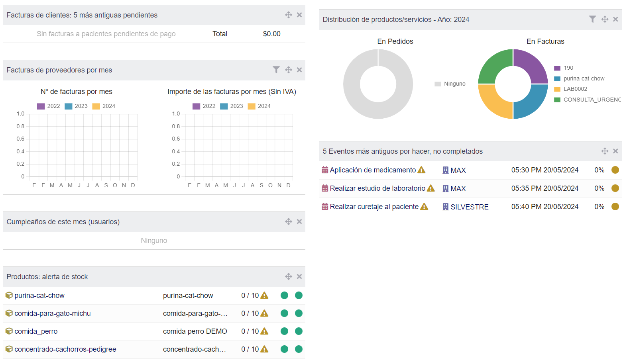The image size is (633, 364).
Task: Toggle 2022 legend in Nº de facturas chart
Action: (x=48, y=106)
